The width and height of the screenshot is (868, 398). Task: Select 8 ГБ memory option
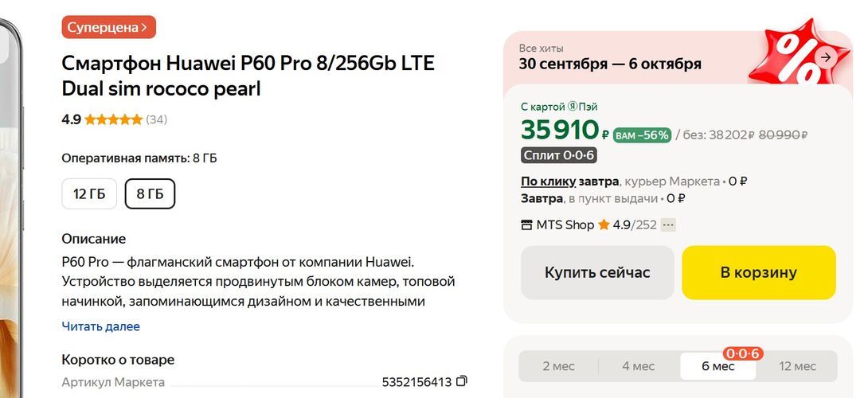point(150,194)
